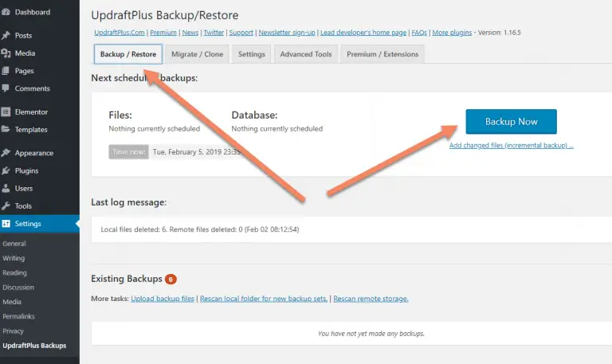Start a backup with Backup Now
The image size is (612, 364).
[x=512, y=122]
